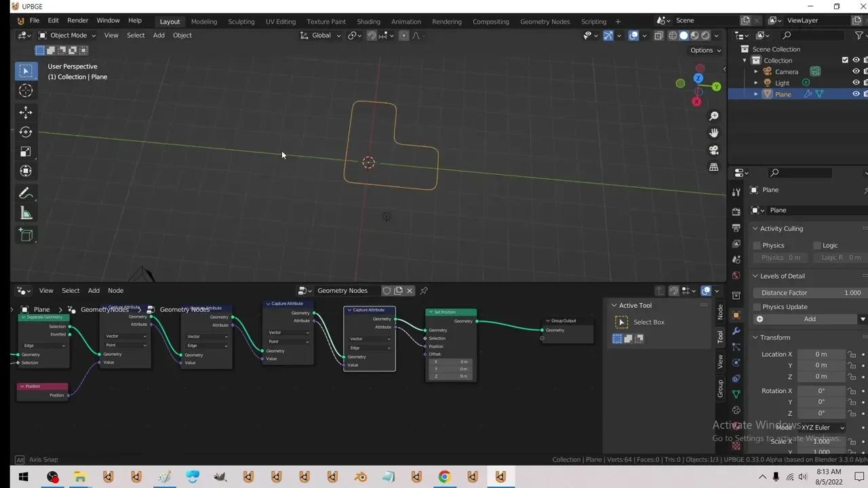868x488 pixels.
Task: Open the Object Mode dropdown
Action: coord(68,35)
